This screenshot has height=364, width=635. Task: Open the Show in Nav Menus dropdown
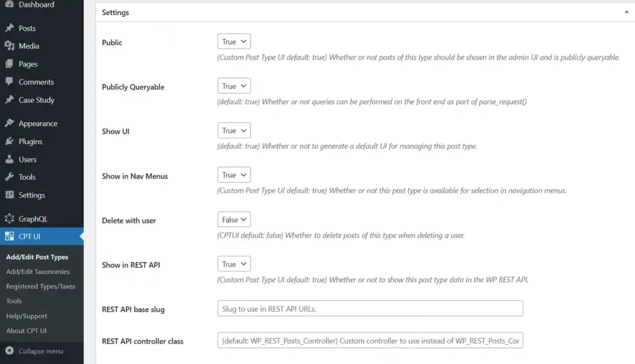pos(234,175)
